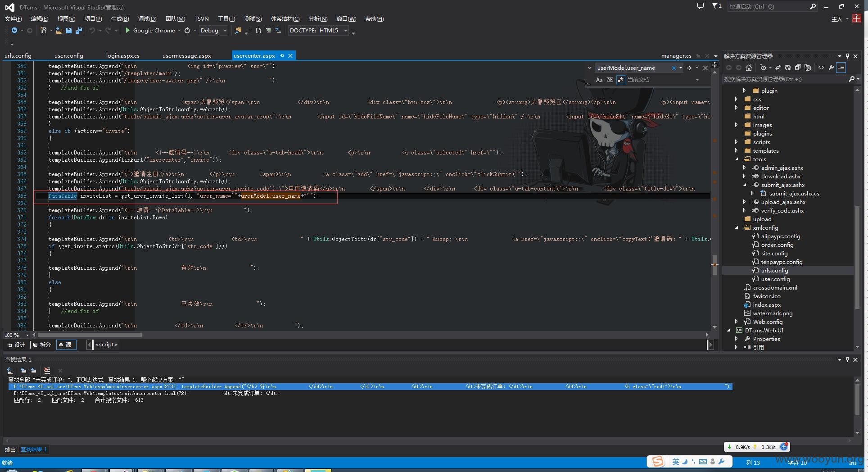Switch to Source view (源)
The image size is (868, 472).
pos(66,345)
